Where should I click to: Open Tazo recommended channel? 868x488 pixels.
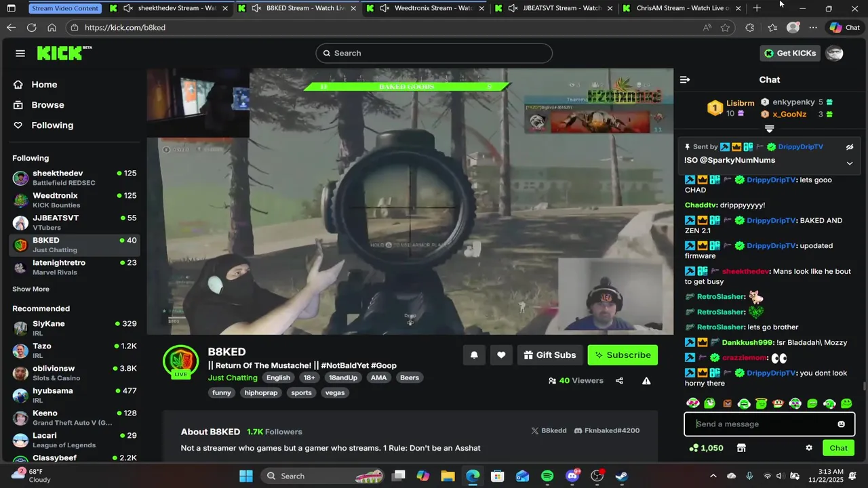pos(75,351)
